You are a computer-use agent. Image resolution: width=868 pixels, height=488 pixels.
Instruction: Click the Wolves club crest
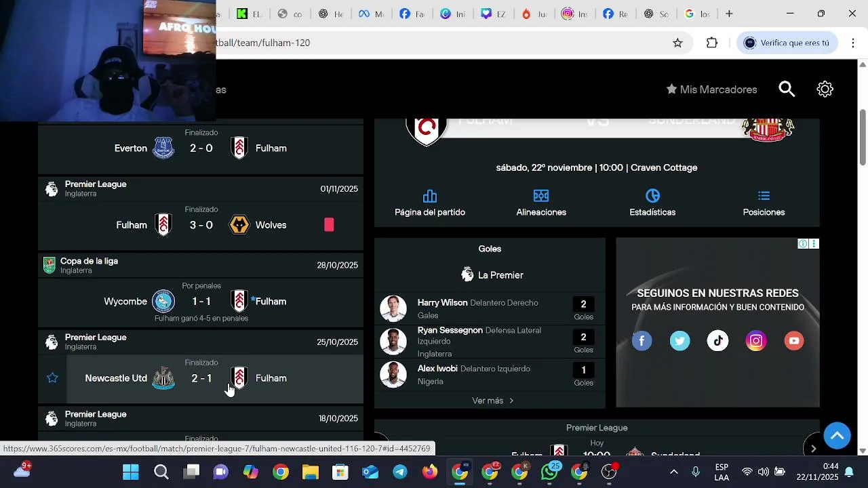click(239, 225)
